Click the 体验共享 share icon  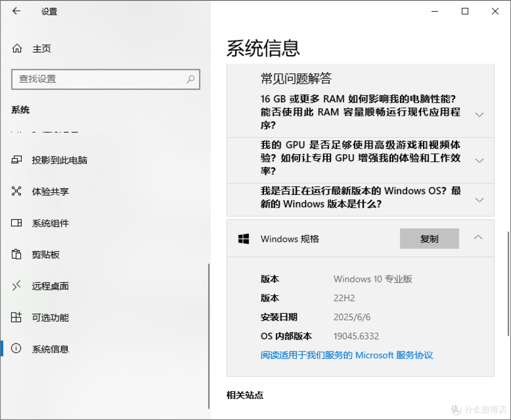pos(16,191)
